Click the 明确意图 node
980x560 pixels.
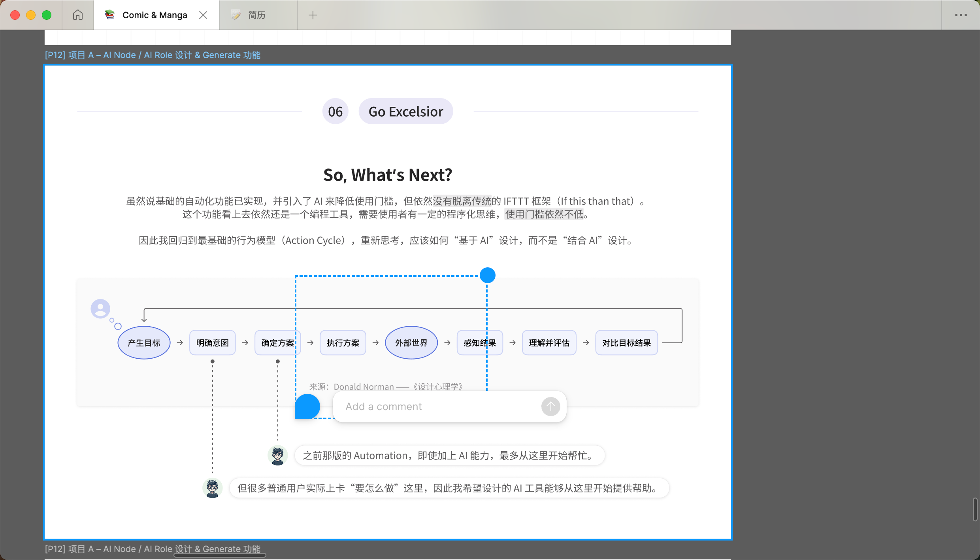(213, 343)
